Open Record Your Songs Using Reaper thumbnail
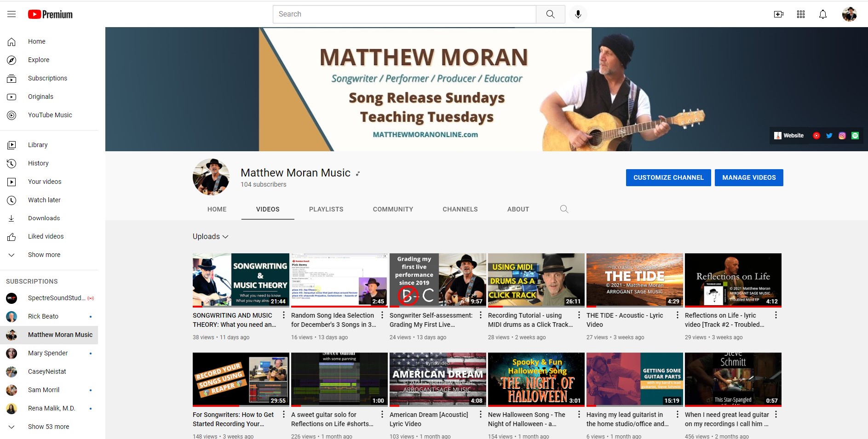 [241, 379]
